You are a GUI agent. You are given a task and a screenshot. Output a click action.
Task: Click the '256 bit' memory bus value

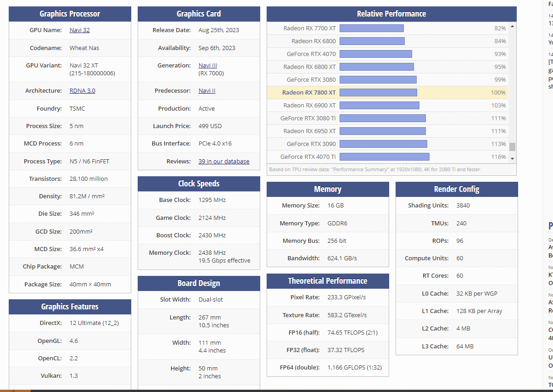(x=337, y=241)
